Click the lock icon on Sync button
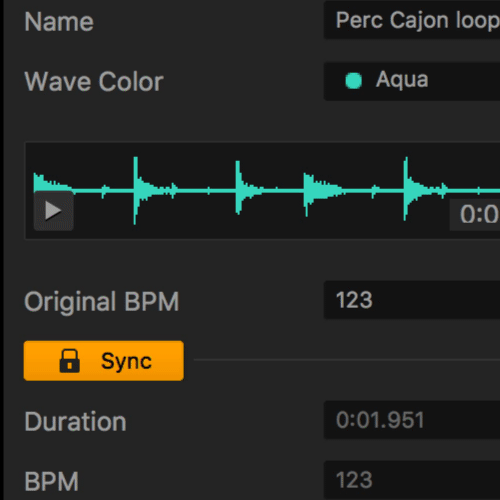The height and width of the screenshot is (500, 500). (x=69, y=361)
